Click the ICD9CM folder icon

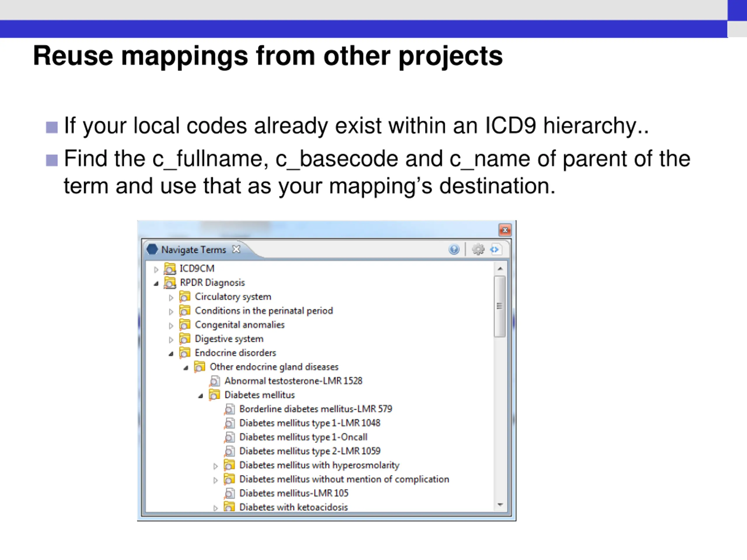[170, 269]
